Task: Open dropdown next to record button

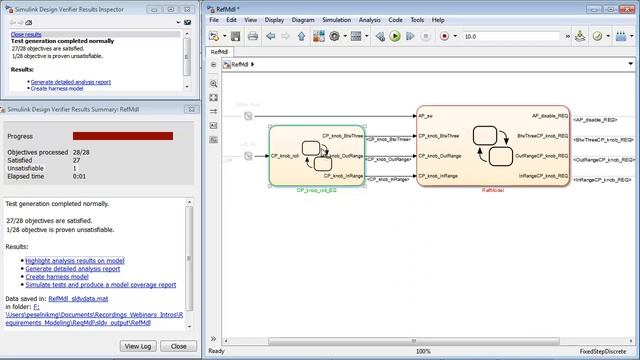Action: click(x=455, y=36)
